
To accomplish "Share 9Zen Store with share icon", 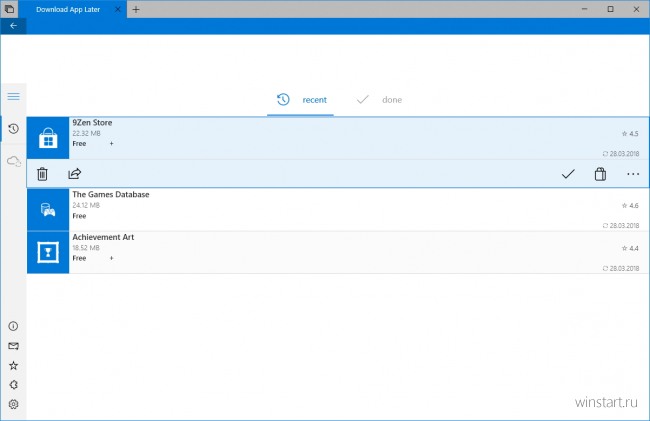I will point(75,174).
